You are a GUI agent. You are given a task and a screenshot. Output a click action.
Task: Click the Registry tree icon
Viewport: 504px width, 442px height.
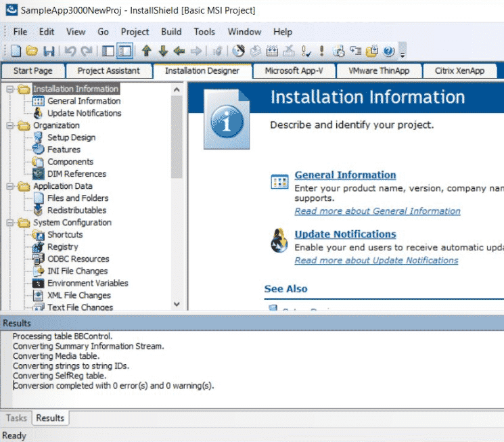coord(39,247)
